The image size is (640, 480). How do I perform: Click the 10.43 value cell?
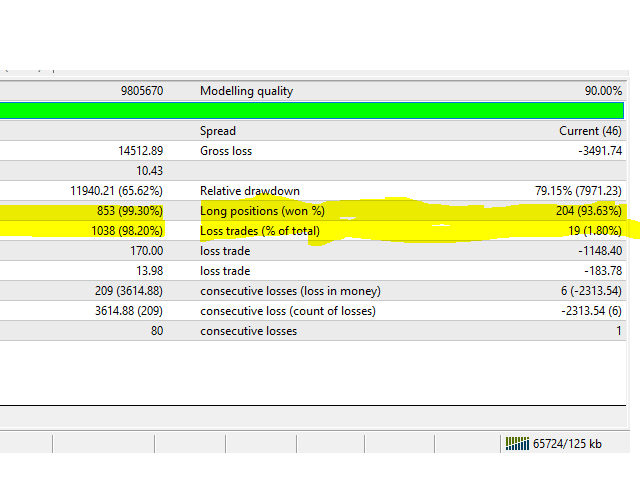(x=149, y=171)
